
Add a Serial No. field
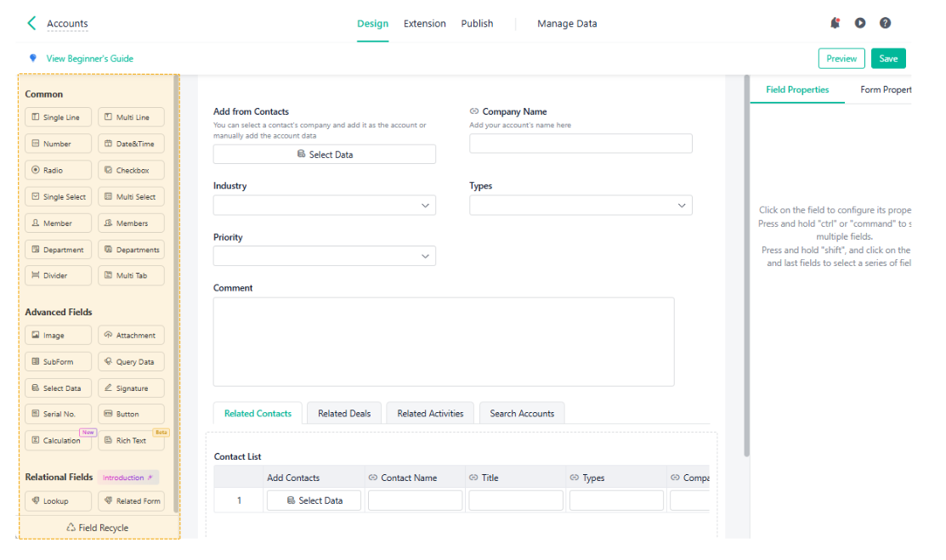pyautogui.click(x=58, y=414)
